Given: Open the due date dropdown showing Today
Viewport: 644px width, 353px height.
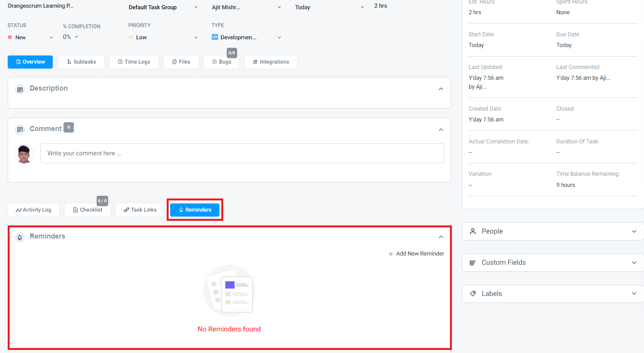Looking at the screenshot, I should [x=330, y=7].
